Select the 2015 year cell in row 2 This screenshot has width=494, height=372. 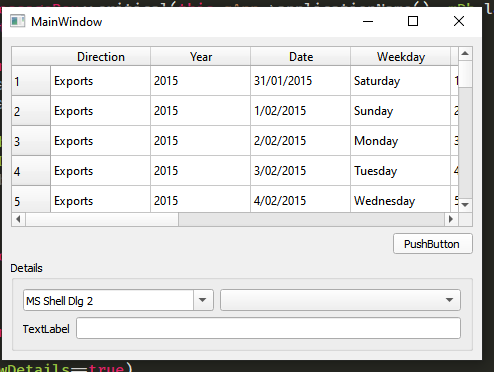coord(200,111)
